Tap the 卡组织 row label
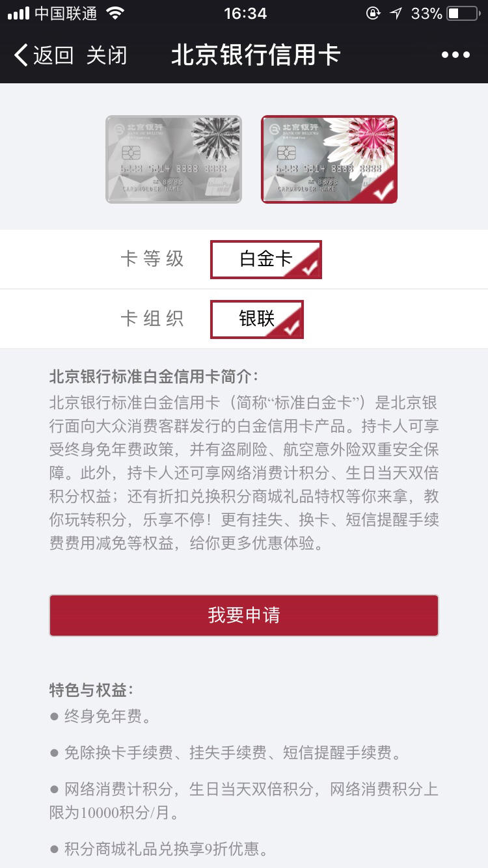This screenshot has height=868, width=488. (152, 318)
